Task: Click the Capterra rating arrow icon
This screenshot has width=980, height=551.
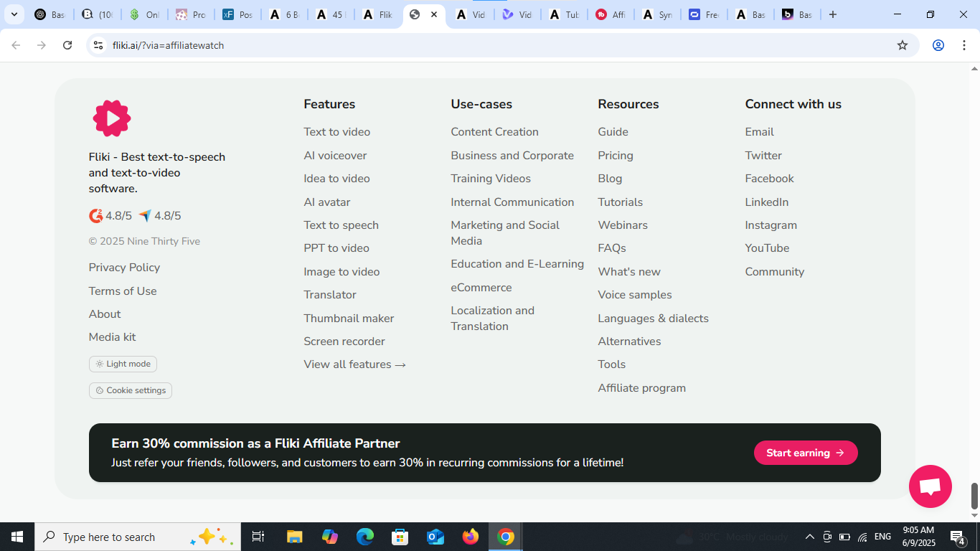Action: point(145,216)
